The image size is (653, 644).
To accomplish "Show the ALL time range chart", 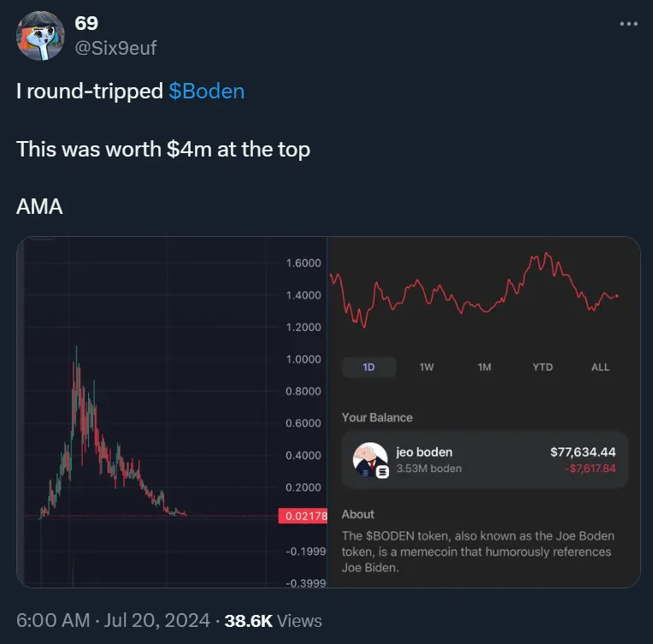I will click(x=600, y=367).
